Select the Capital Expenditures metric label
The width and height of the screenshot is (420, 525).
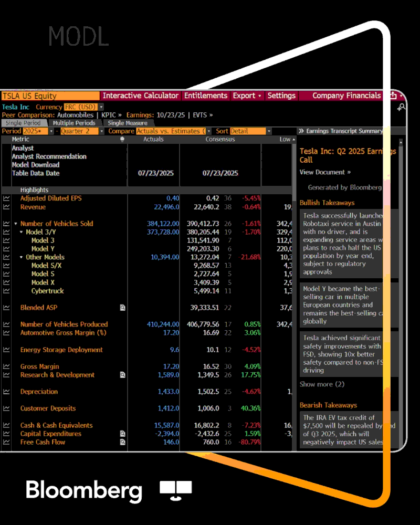pyautogui.click(x=50, y=434)
